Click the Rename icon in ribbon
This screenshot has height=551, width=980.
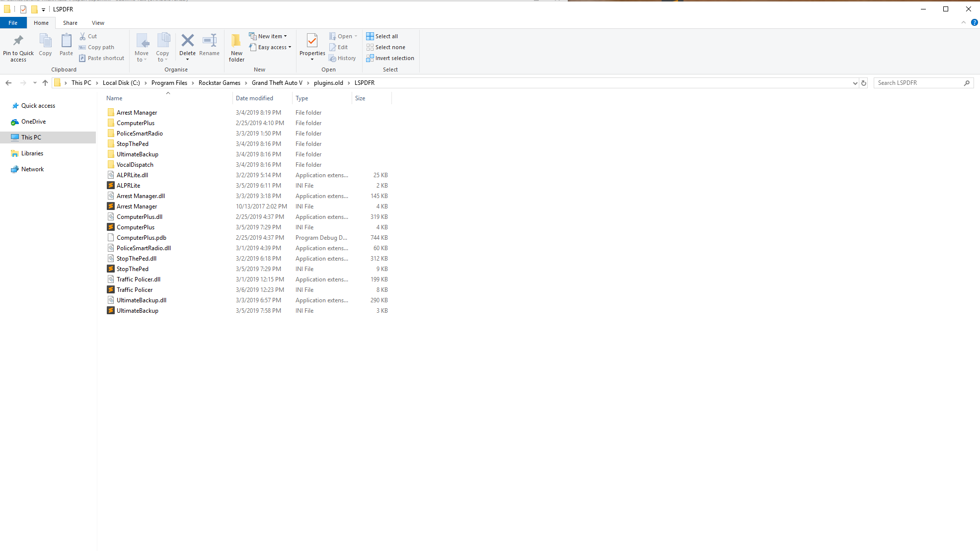coord(209,41)
